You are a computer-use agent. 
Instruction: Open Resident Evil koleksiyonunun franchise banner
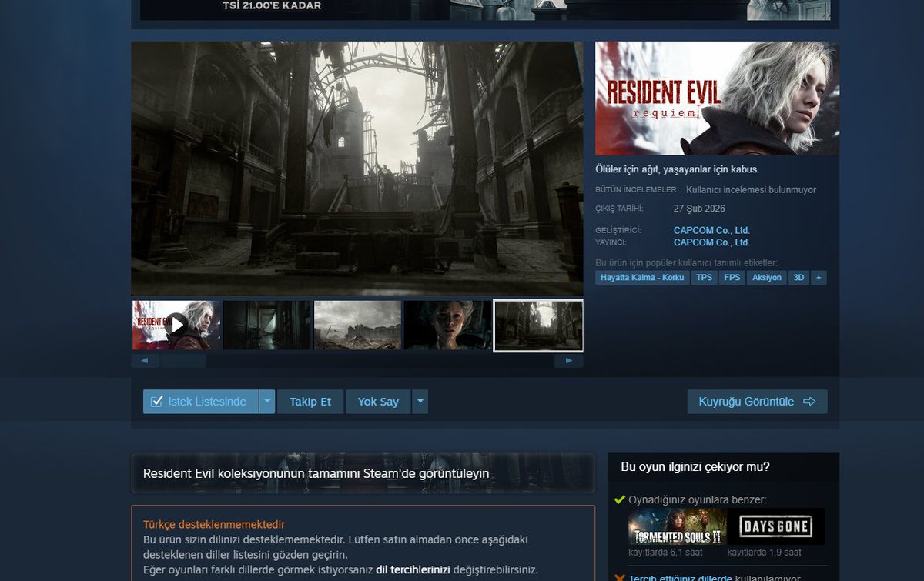(x=363, y=473)
